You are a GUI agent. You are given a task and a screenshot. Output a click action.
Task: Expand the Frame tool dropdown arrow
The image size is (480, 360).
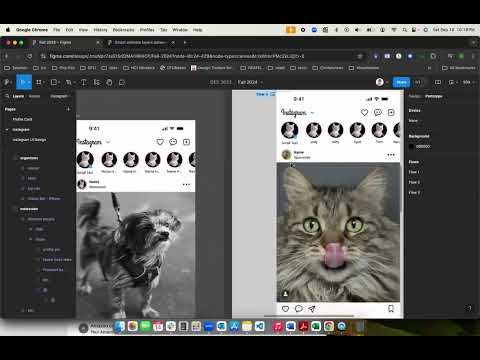(x=44, y=82)
